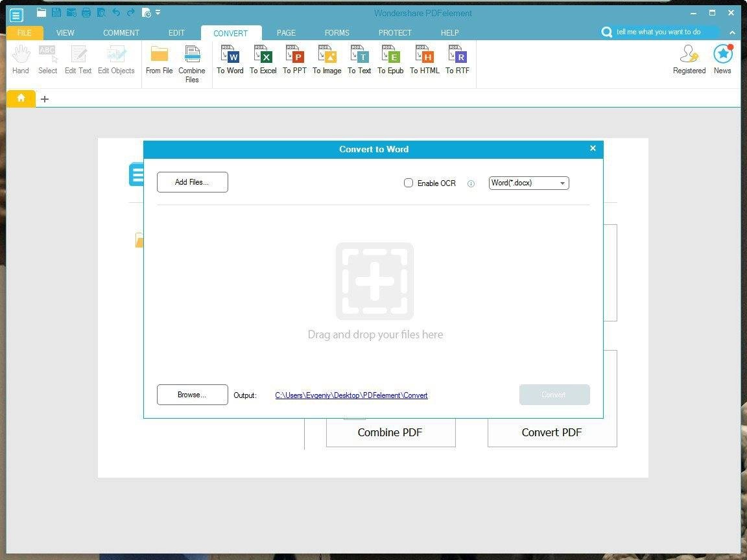Click the greyed Convert button
The height and width of the screenshot is (560, 747).
click(554, 395)
